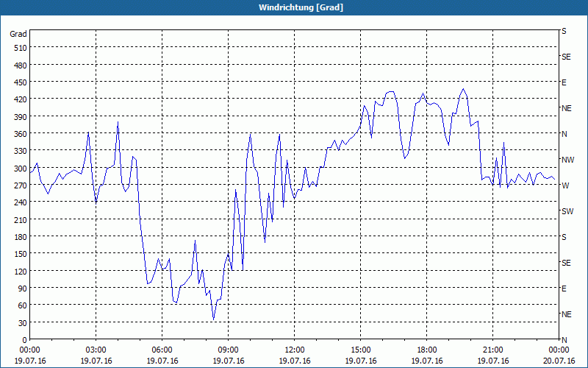The height and width of the screenshot is (368, 588).
Task: Click the 180 value on left axis
Action: click(21, 237)
